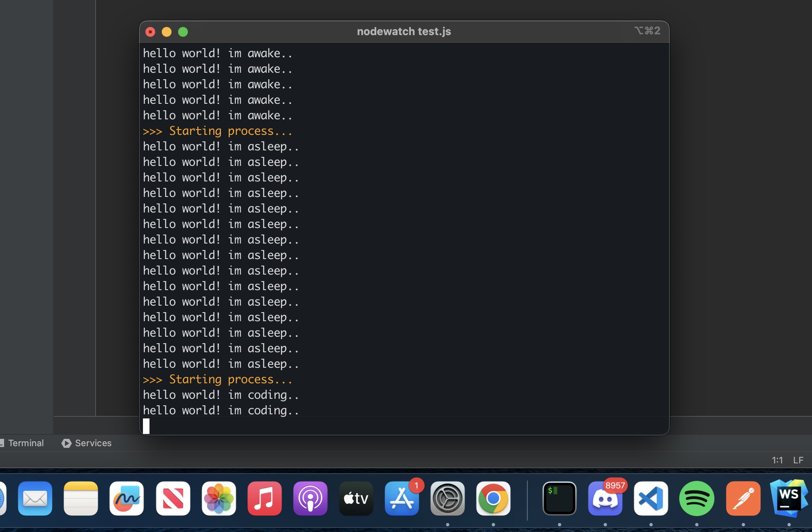Launch the Apple TV app

[356, 498]
